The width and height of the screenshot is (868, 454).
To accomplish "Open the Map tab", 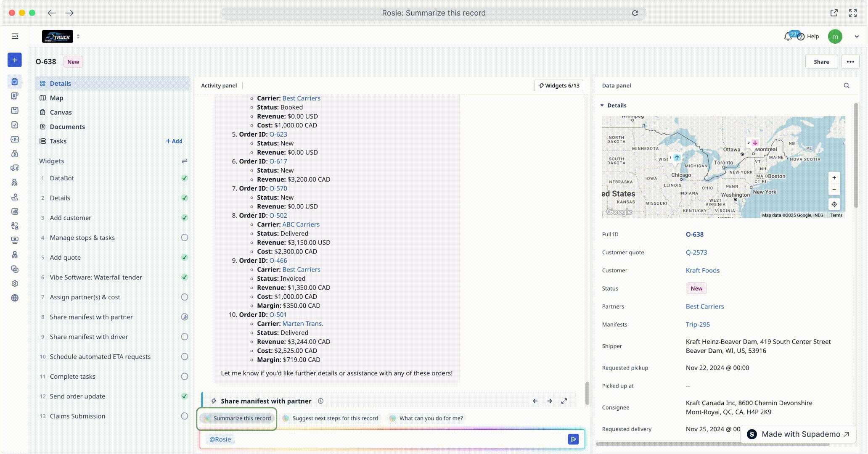I will 56,98.
